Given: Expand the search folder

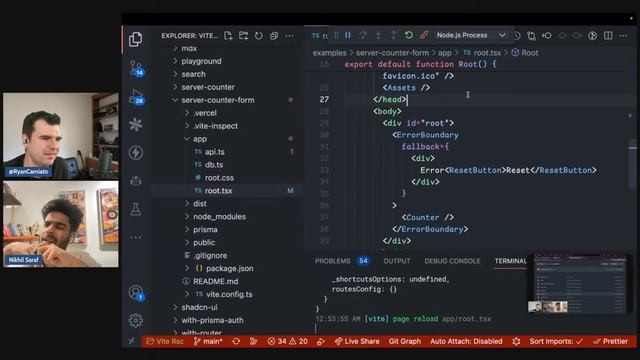Looking at the screenshot, I should [193, 74].
